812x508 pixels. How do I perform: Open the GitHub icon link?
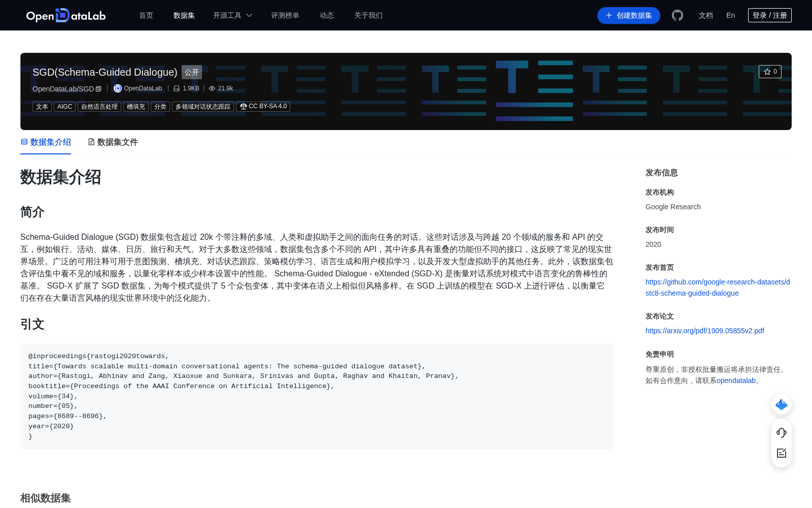tap(678, 15)
